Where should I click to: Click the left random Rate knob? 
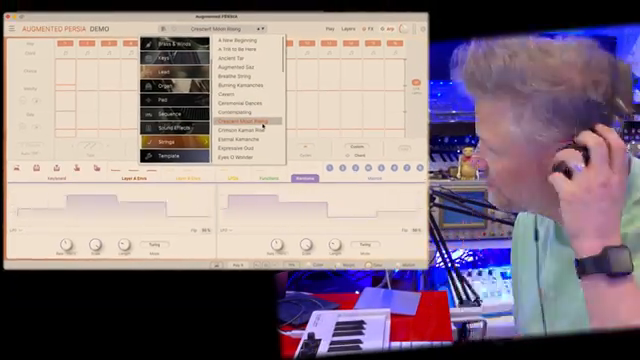(66, 244)
